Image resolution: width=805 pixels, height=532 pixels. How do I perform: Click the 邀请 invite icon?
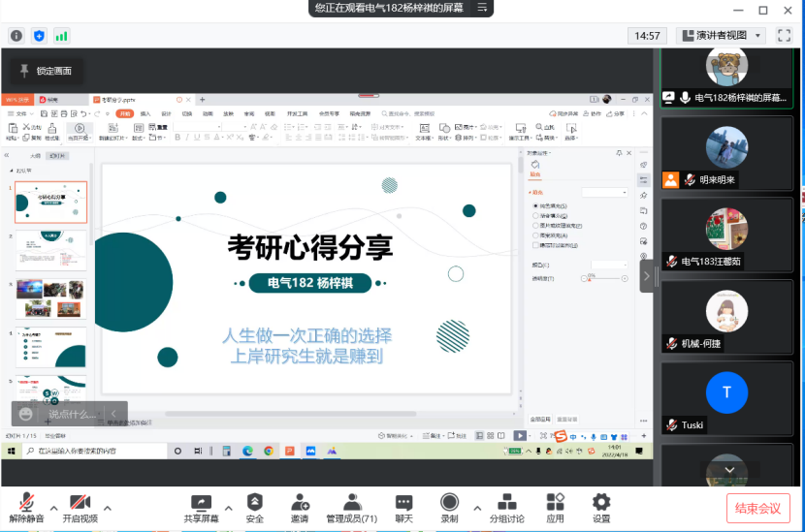[x=300, y=507]
